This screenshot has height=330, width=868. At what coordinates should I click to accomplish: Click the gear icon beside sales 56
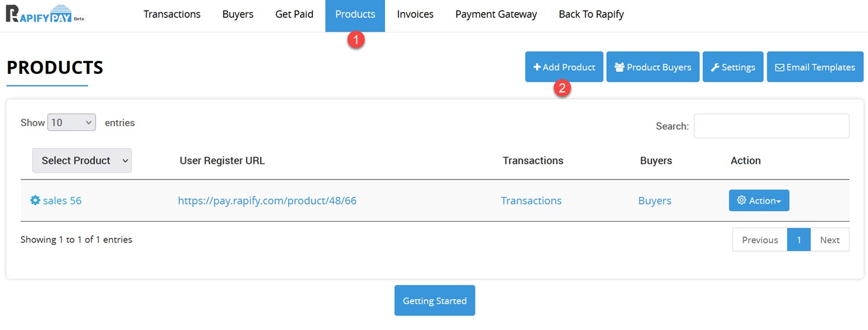coord(35,201)
